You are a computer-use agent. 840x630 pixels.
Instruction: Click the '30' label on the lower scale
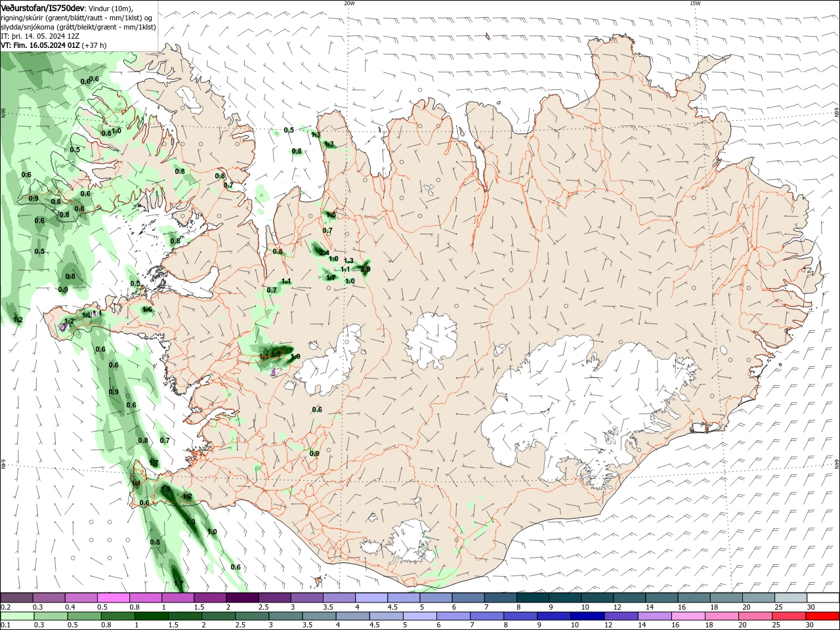click(x=810, y=625)
